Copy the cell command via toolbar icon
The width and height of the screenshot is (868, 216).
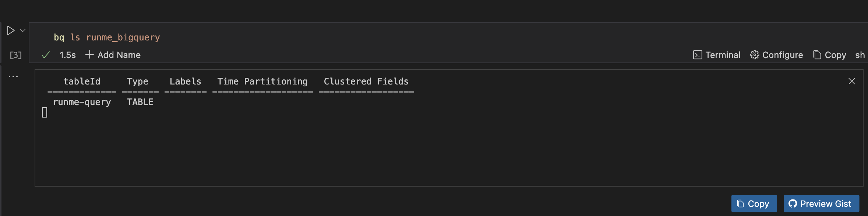click(x=817, y=54)
